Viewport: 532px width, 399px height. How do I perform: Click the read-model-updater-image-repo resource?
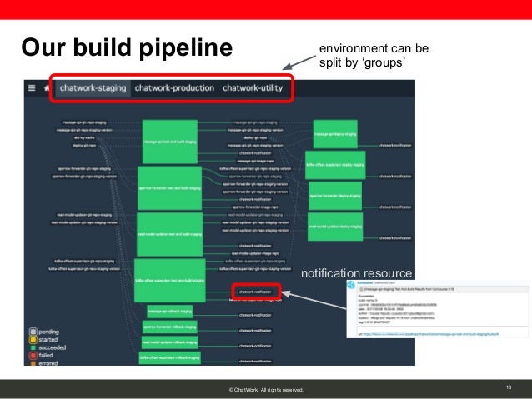255,253
